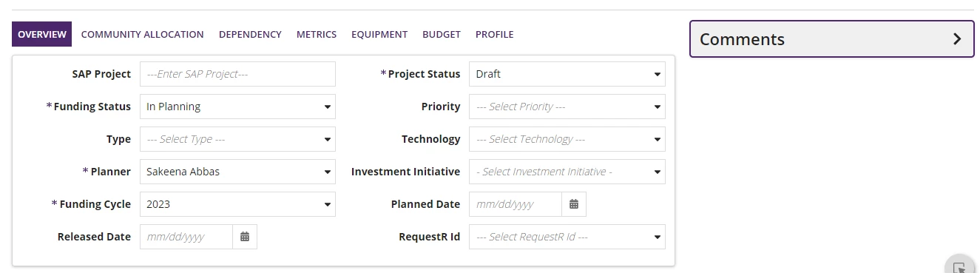Open the Technology dropdown
980x273 pixels.
coord(567,139)
